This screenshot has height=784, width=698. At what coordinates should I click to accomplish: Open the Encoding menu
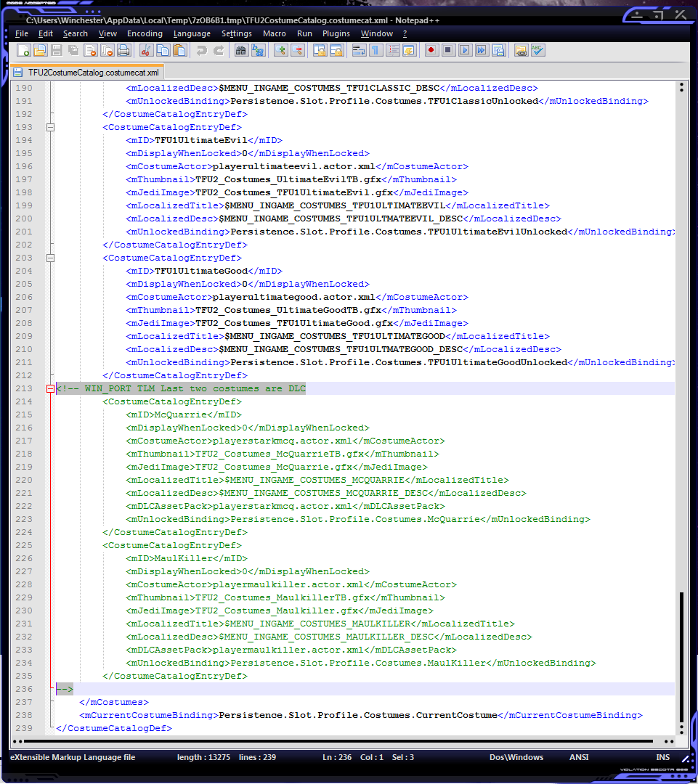(145, 33)
